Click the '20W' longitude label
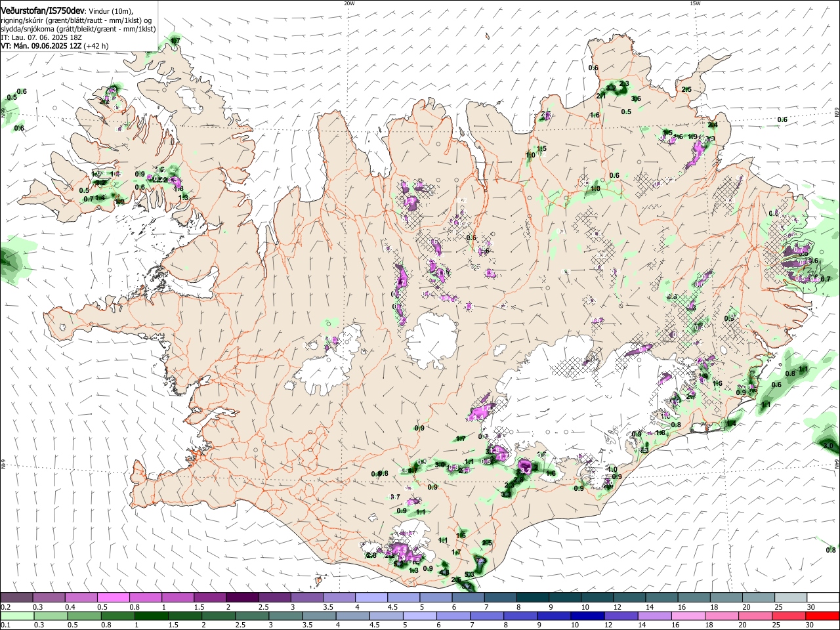 pyautogui.click(x=349, y=3)
